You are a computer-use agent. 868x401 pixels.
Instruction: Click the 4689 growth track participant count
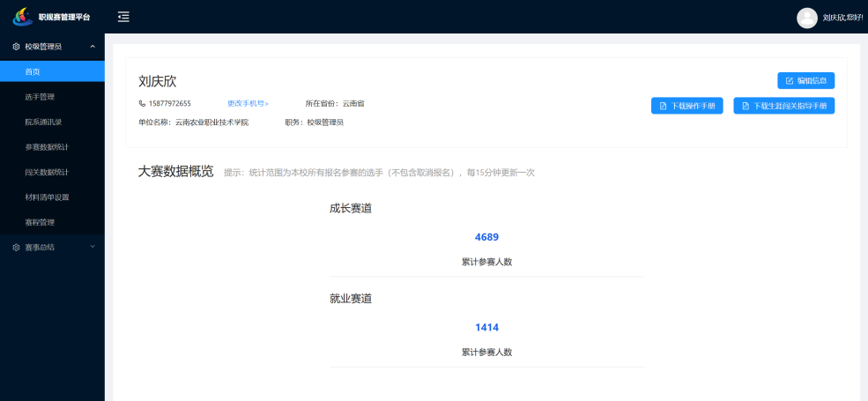click(x=486, y=237)
